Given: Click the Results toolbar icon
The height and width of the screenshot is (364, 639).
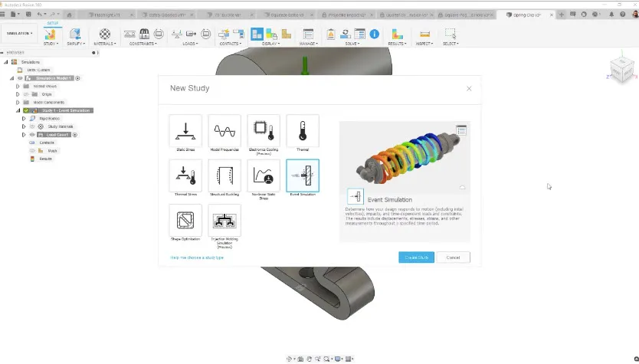Looking at the screenshot, I should tap(397, 34).
